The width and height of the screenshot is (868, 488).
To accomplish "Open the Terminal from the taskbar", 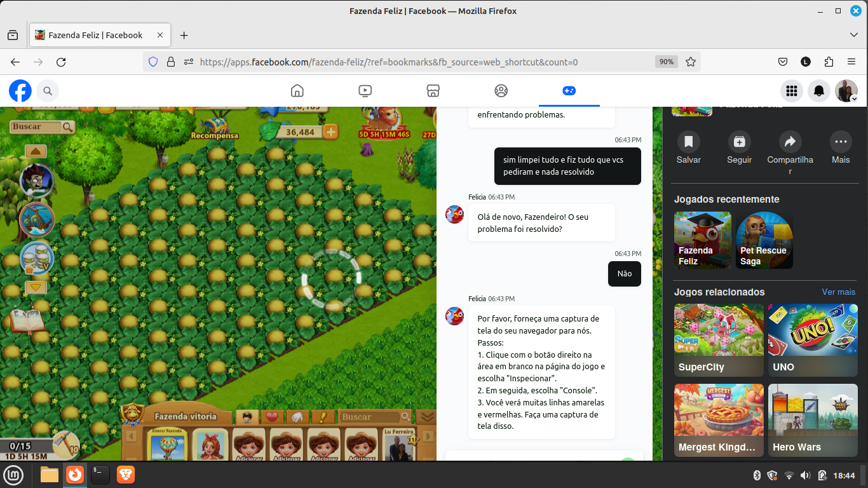I will (x=100, y=475).
